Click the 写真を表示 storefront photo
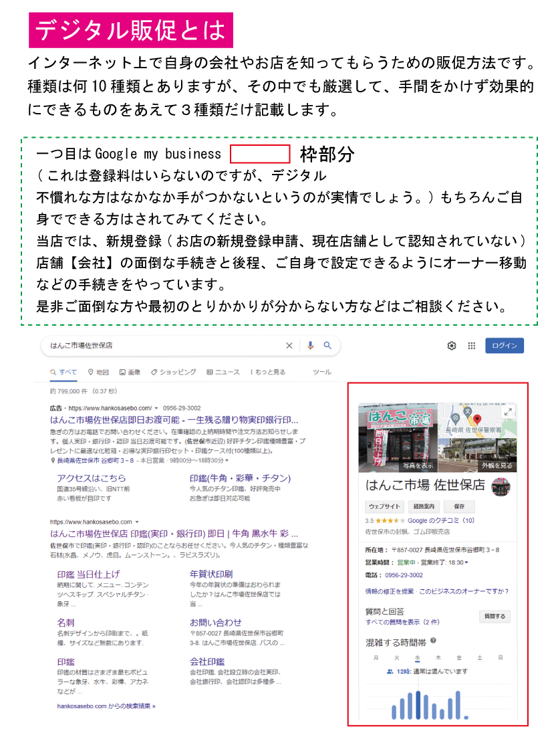Screen dimensions: 560x743 coord(398,437)
